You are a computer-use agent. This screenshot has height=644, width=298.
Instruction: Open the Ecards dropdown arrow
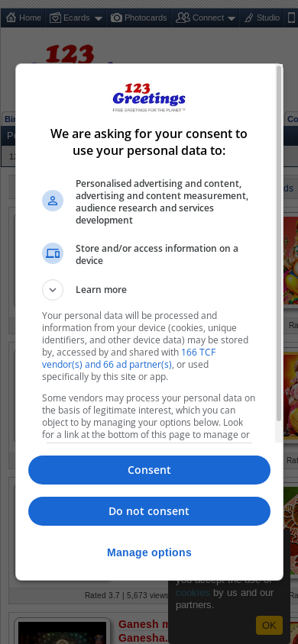pos(98,18)
